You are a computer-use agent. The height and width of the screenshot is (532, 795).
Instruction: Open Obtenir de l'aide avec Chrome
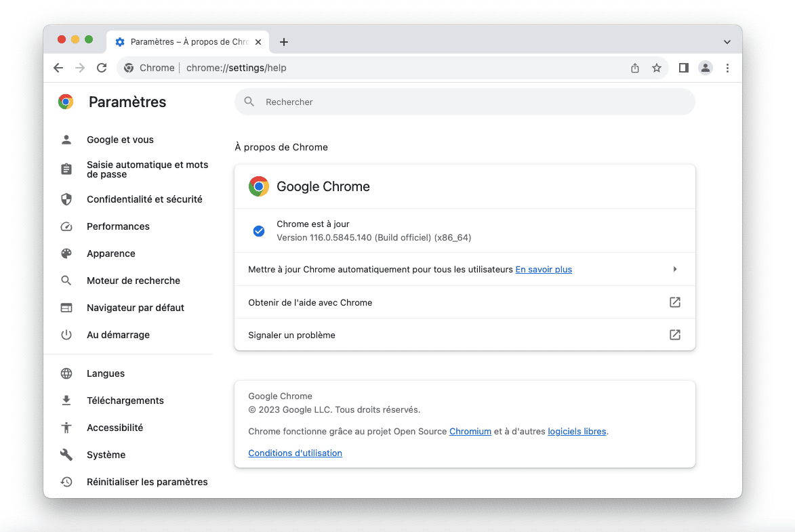coord(674,302)
